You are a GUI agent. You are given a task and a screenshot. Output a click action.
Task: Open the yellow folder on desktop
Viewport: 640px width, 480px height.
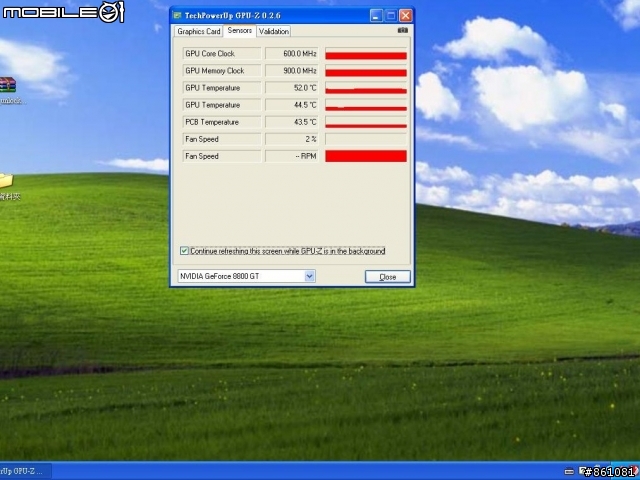click(7, 181)
